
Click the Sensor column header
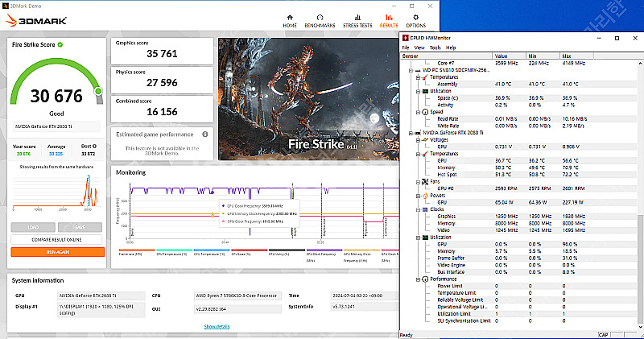(447, 56)
